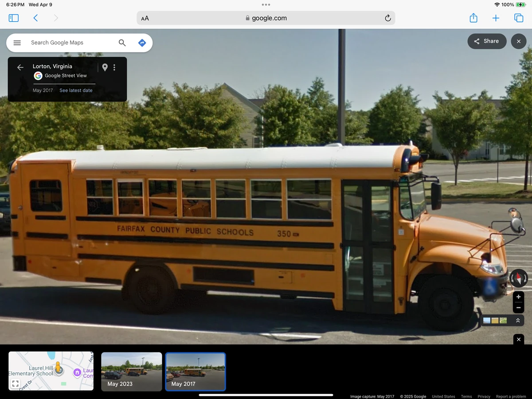
Task: Select the search magnifier icon
Action: 122,43
